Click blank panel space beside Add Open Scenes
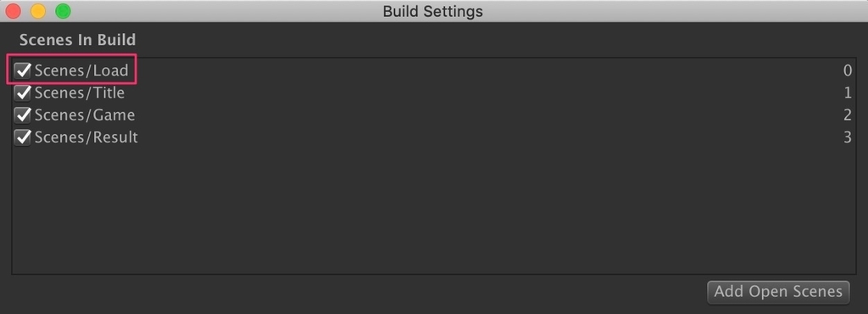Image resolution: width=868 pixels, height=314 pixels. [x=354, y=293]
